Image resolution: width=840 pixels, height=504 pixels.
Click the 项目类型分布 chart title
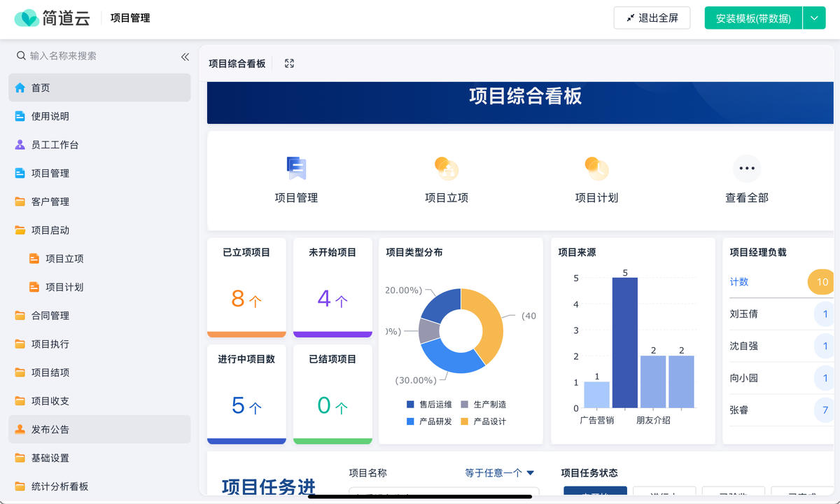tap(414, 252)
